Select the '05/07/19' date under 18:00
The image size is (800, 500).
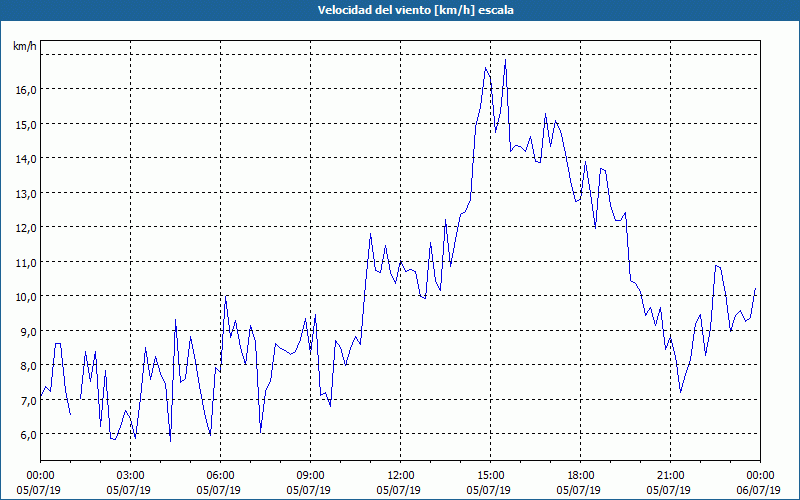[579, 490]
